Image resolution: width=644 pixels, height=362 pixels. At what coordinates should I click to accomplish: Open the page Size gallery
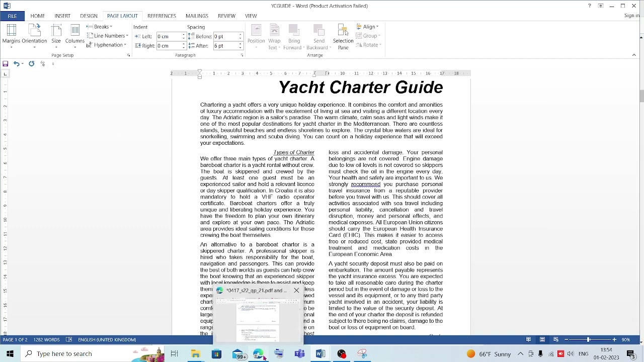click(x=56, y=36)
